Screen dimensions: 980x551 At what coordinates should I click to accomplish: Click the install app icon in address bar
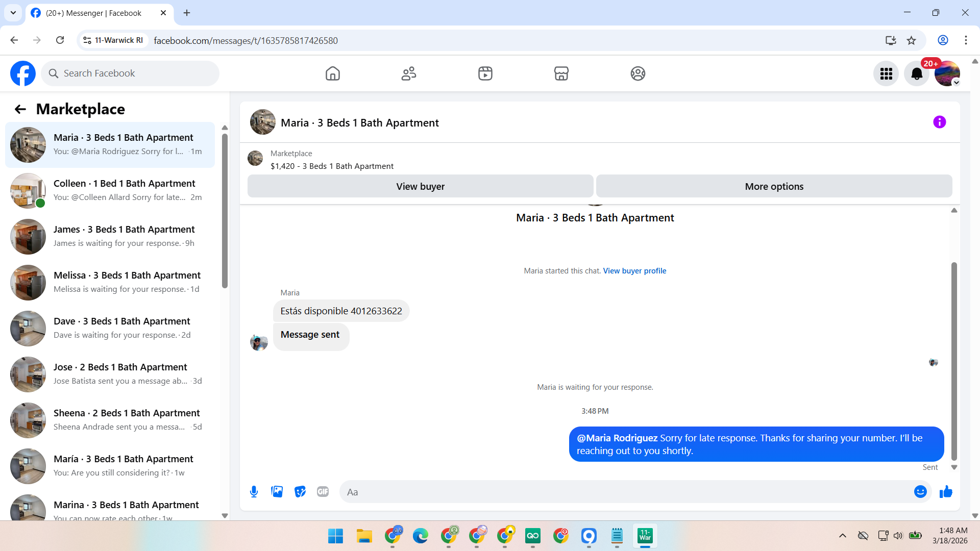click(x=891, y=40)
